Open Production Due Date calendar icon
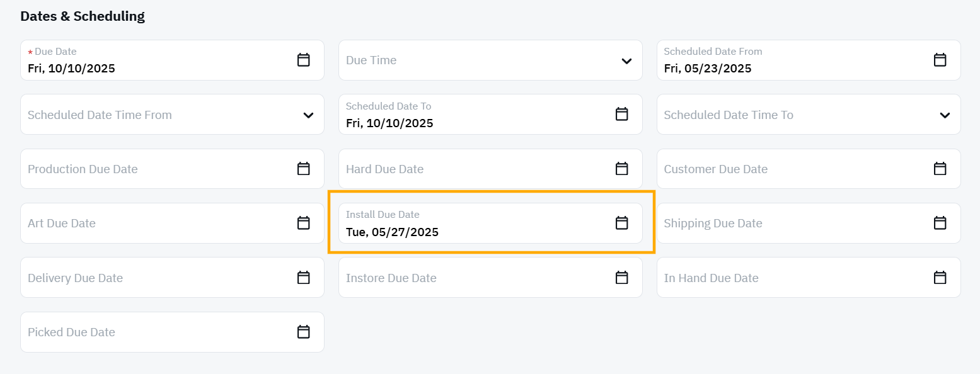This screenshot has width=980, height=374. tap(304, 169)
